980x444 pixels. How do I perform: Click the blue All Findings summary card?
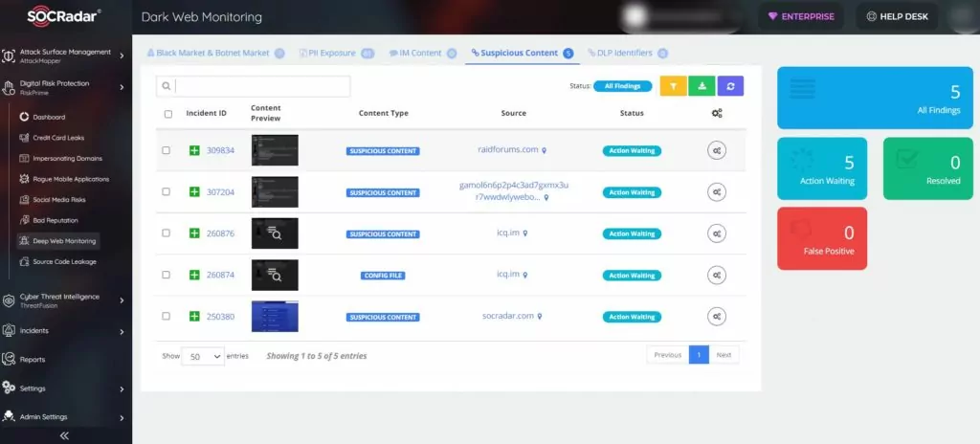(875, 98)
